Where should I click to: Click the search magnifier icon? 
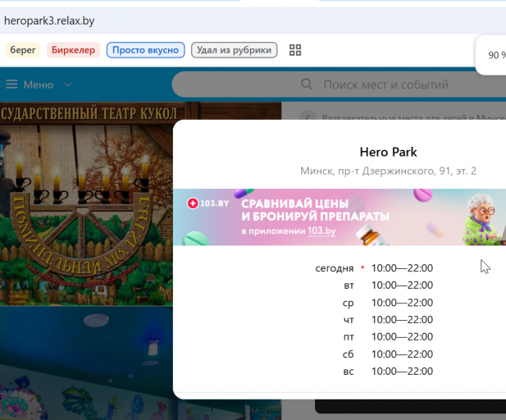point(307,84)
